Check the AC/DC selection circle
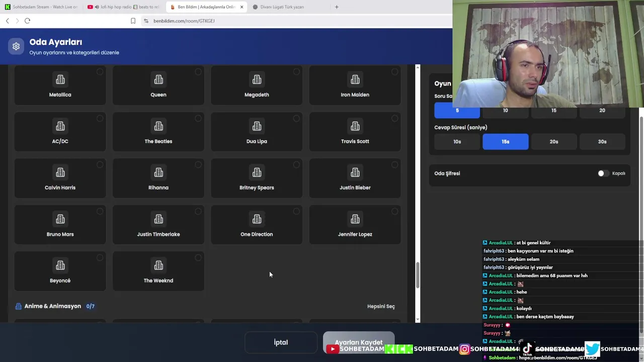This screenshot has height=362, width=644. (x=100, y=119)
